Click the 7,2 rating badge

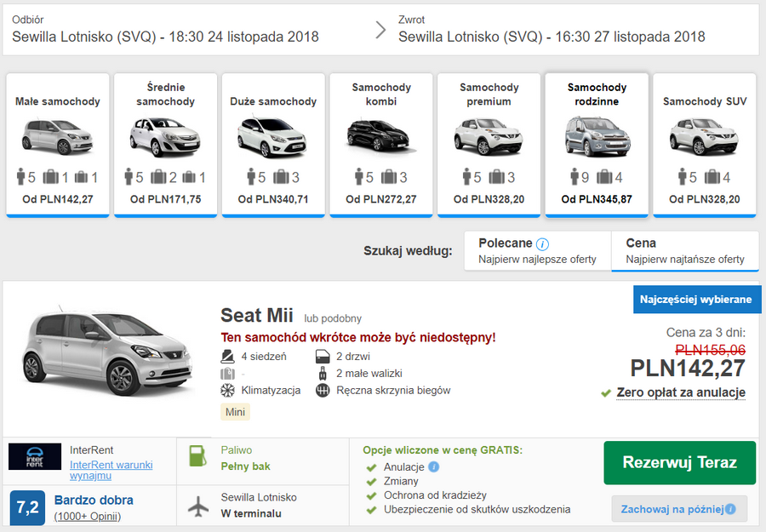[x=27, y=507]
